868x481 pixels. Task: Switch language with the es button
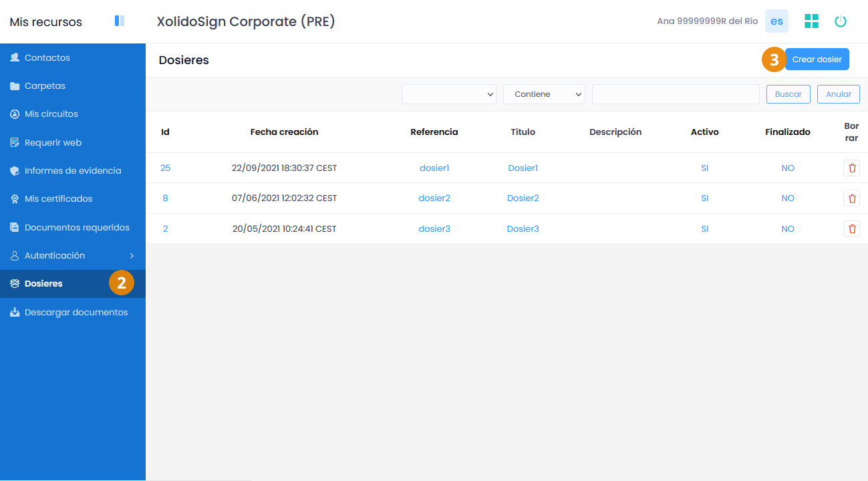click(x=776, y=21)
